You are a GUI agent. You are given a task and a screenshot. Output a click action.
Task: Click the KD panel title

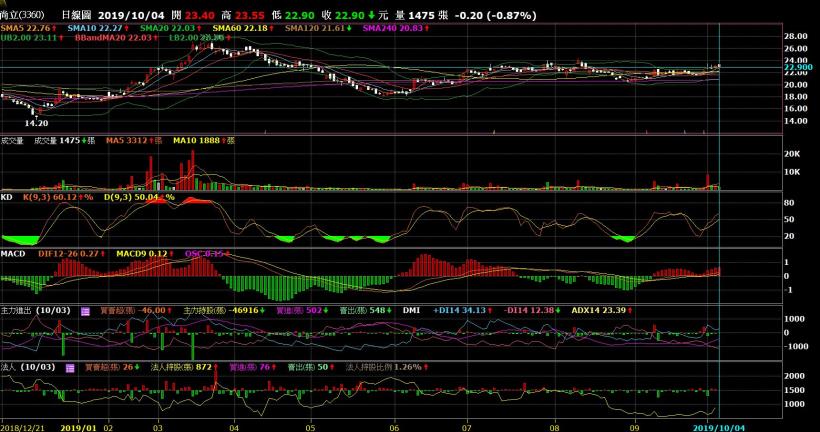(x=6, y=197)
